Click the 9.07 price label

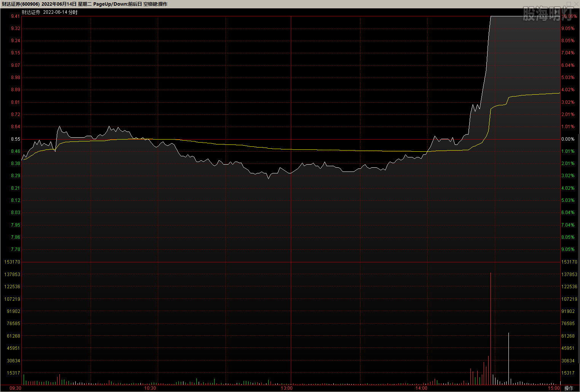tap(15, 65)
